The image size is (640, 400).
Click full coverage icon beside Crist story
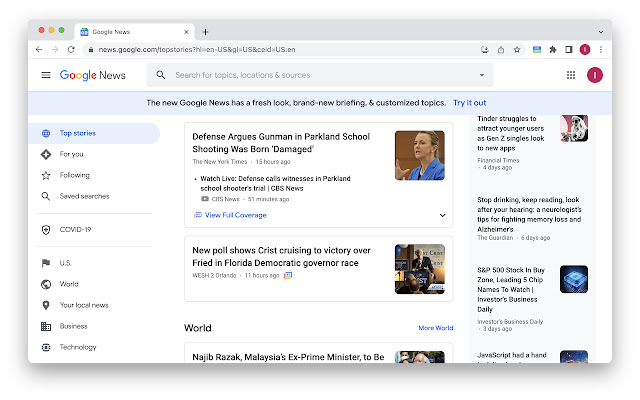point(288,275)
